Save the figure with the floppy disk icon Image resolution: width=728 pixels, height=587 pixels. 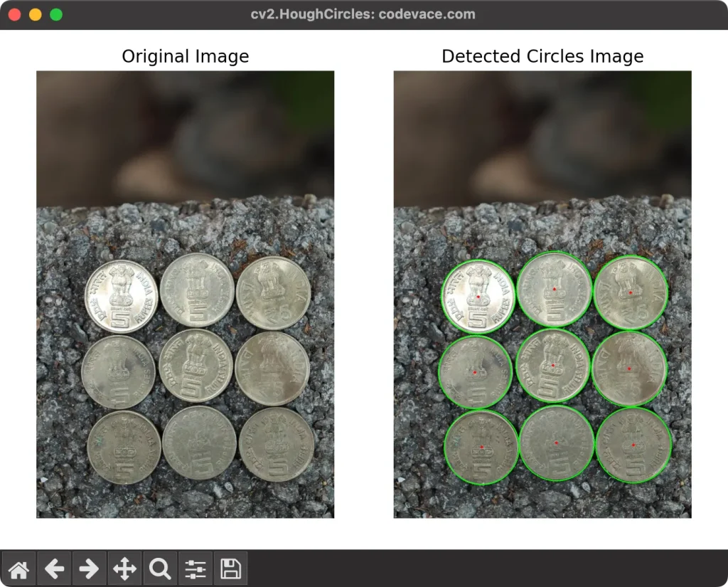point(230,569)
